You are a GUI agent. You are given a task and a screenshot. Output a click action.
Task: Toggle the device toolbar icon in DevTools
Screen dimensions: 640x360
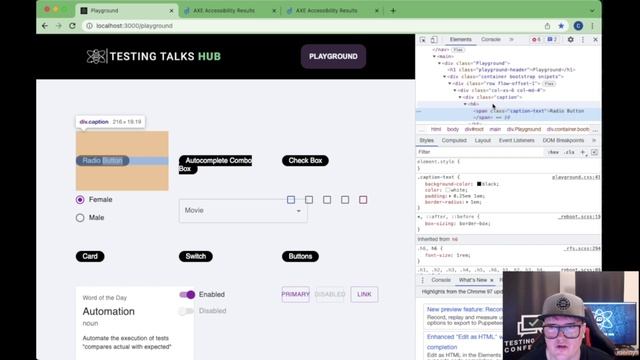[x=434, y=40]
